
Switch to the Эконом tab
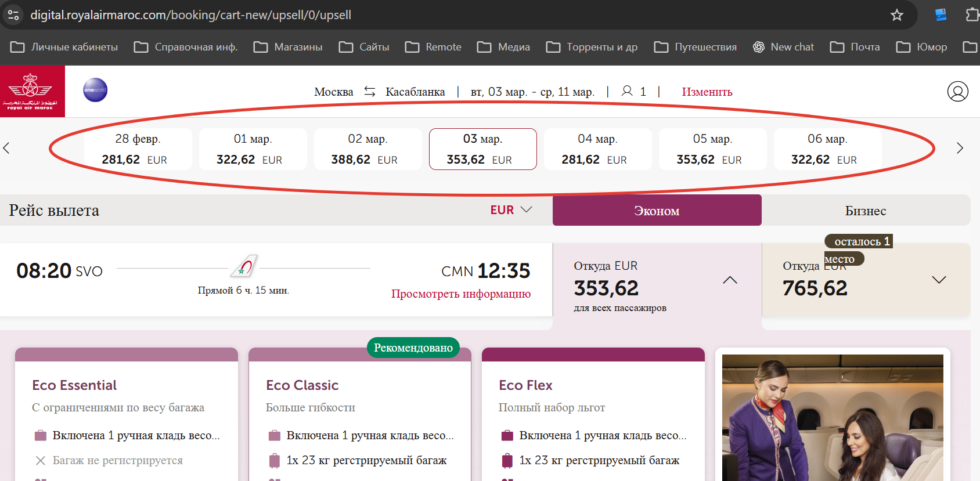point(657,211)
